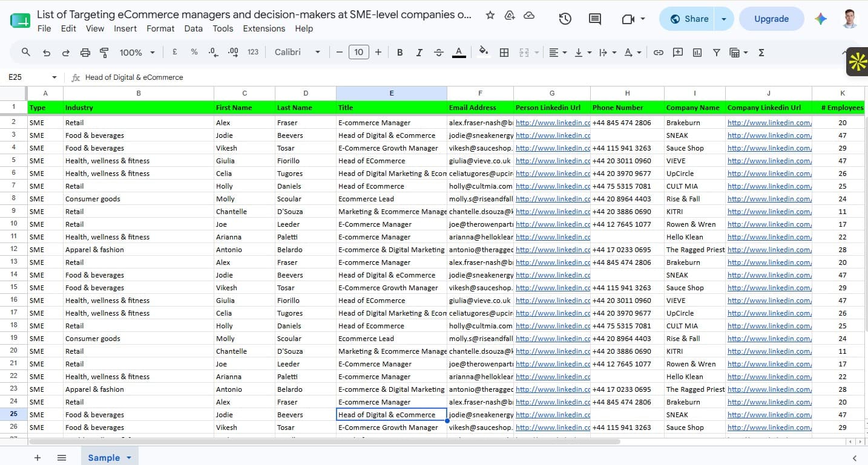The height and width of the screenshot is (465, 868).
Task: Open the Borders tool
Action: (504, 53)
